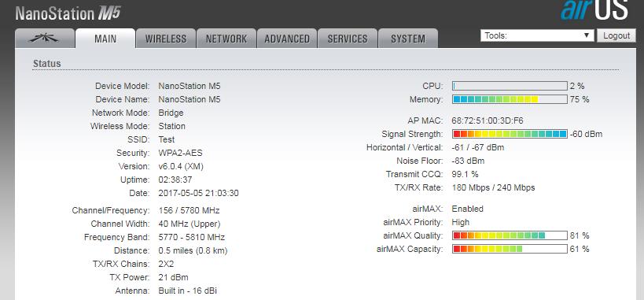Click the airMAX Quality bar
The image size is (644, 300).
(510, 235)
